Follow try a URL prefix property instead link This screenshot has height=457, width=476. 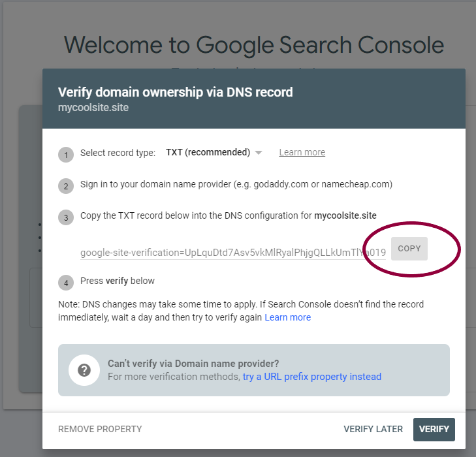click(311, 377)
